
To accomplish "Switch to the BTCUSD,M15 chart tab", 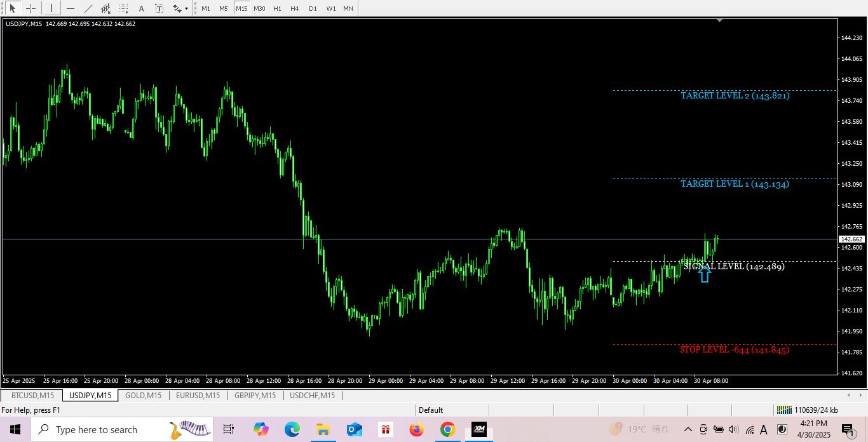I will [32, 396].
